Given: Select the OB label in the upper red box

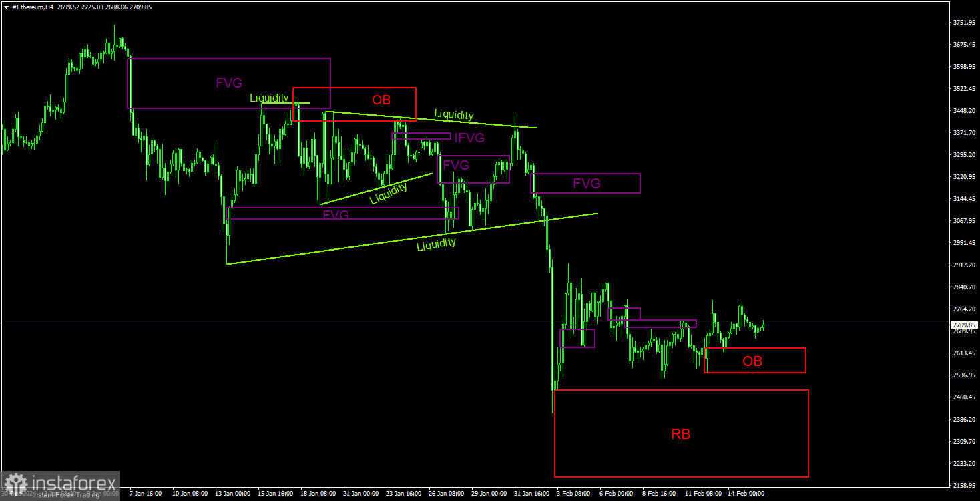Looking at the screenshot, I should [381, 100].
